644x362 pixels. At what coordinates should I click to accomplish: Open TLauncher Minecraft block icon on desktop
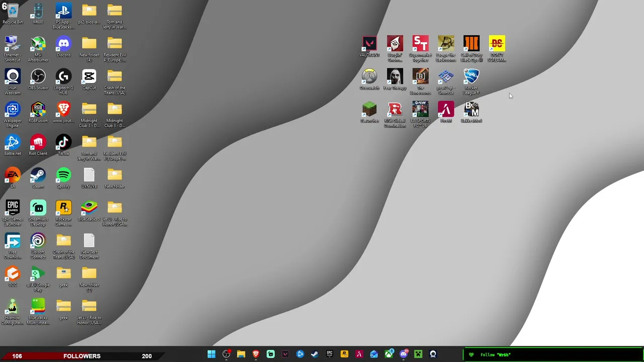370,112
